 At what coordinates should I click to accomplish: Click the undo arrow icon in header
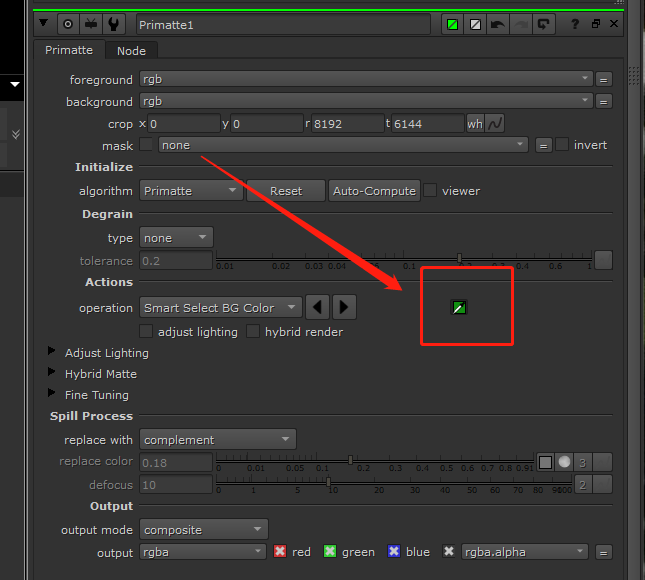[498, 25]
